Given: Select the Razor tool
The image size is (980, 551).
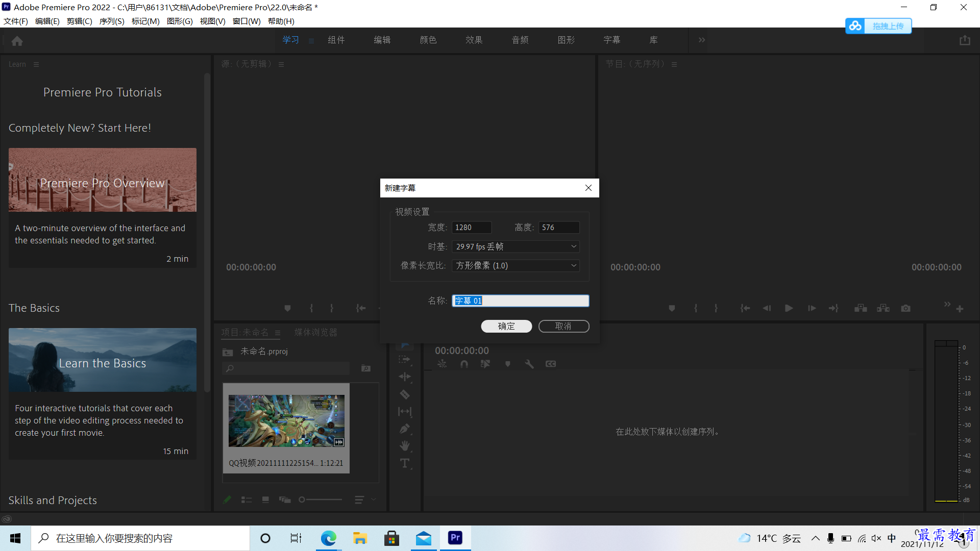Looking at the screenshot, I should click(404, 394).
